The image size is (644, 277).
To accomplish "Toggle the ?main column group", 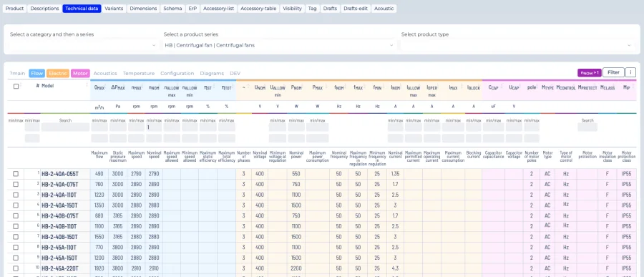I will tap(17, 73).
